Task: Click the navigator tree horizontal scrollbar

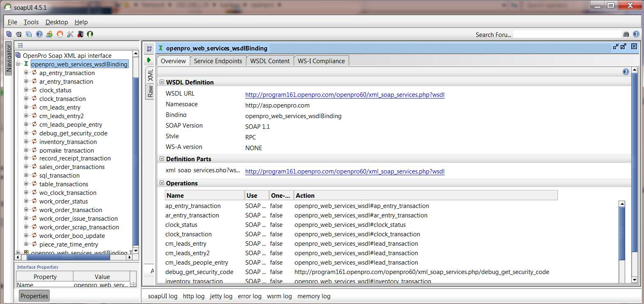Action: tap(68, 257)
